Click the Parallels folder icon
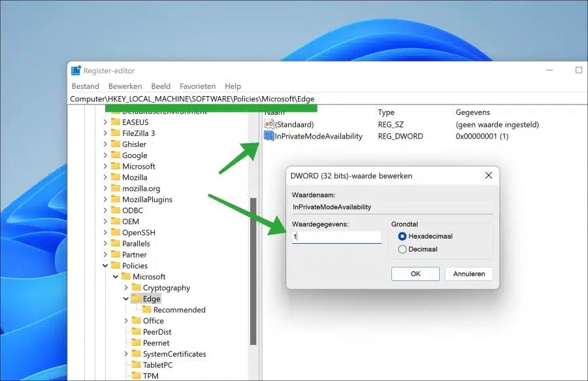The image size is (588, 381). click(116, 243)
